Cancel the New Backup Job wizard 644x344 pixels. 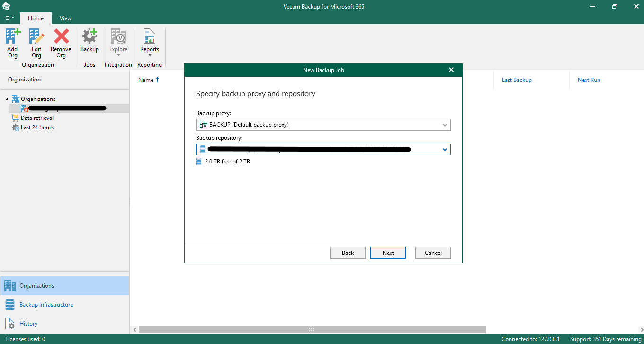tap(433, 253)
